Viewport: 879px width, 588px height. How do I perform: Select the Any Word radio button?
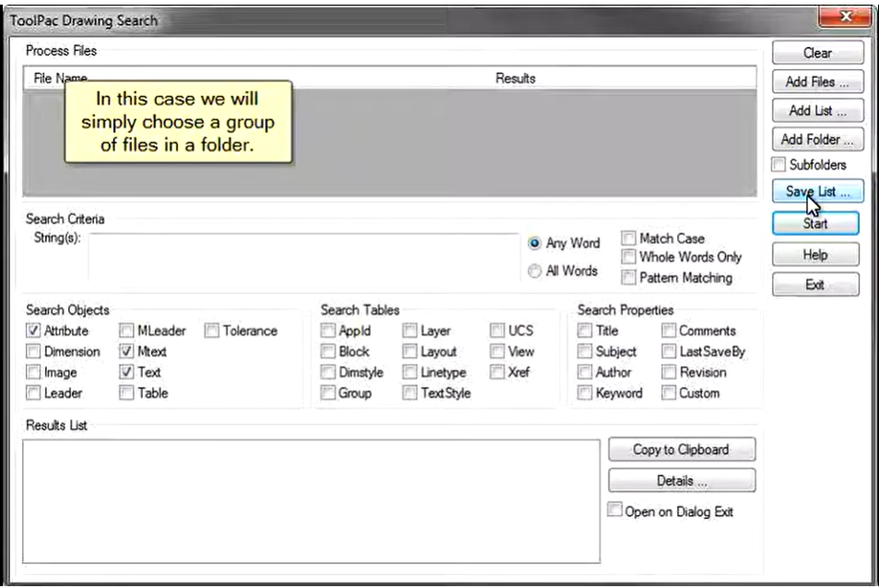tap(535, 243)
